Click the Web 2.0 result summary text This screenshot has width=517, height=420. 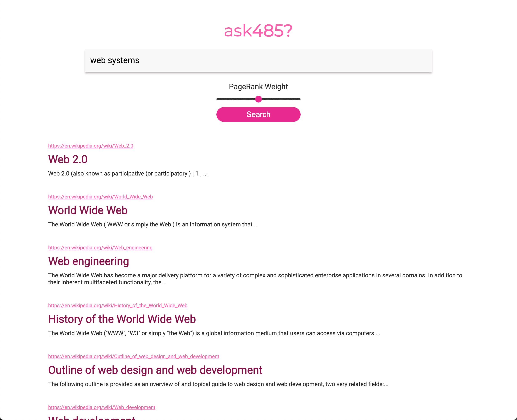(128, 173)
